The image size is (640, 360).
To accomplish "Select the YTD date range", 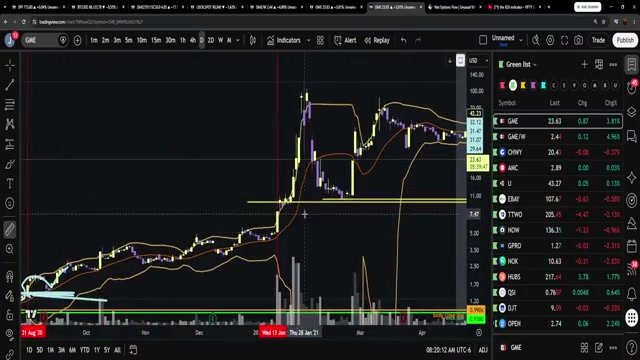I will [84, 350].
